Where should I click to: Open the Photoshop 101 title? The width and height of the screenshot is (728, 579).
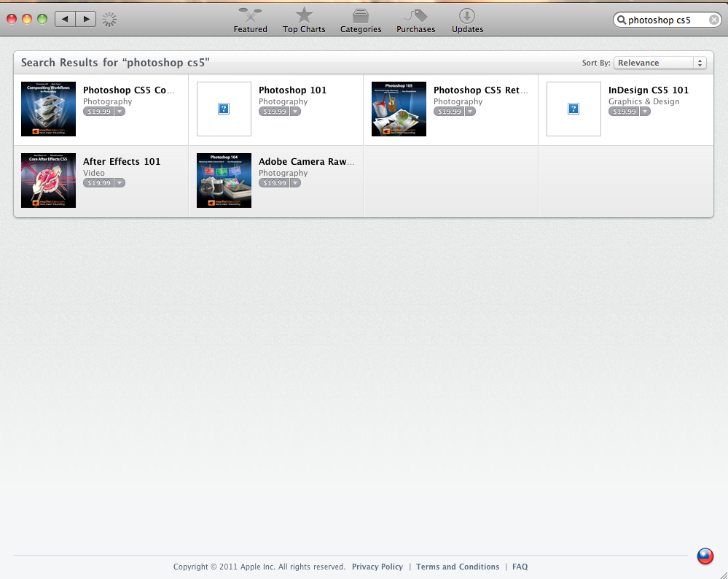tap(292, 90)
